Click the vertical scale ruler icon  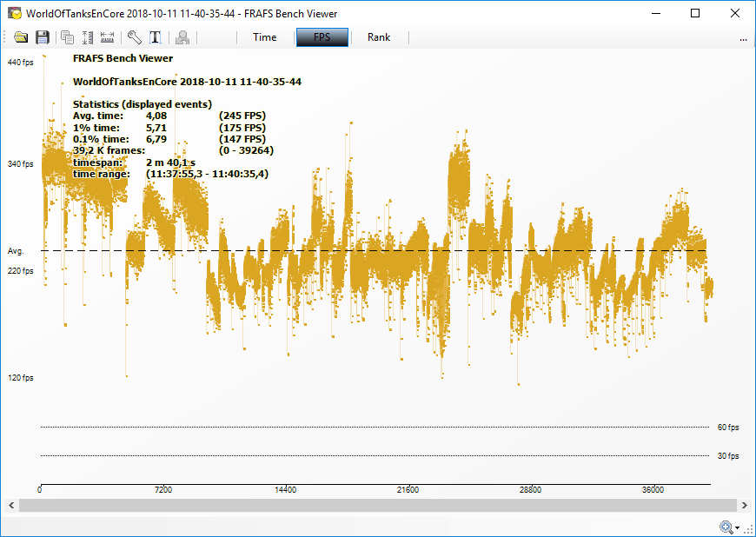pyautogui.click(x=87, y=37)
